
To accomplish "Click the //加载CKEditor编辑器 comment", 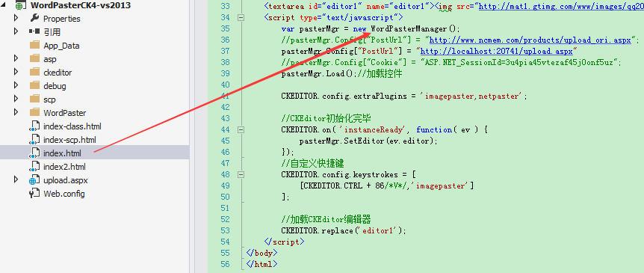I will [326, 220].
